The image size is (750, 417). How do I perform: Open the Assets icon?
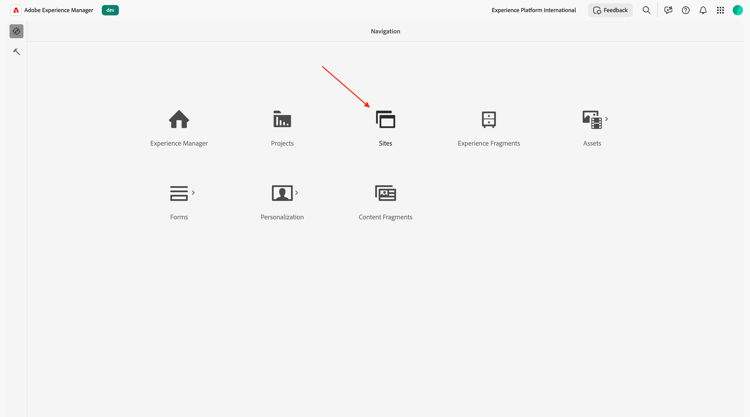click(x=592, y=120)
